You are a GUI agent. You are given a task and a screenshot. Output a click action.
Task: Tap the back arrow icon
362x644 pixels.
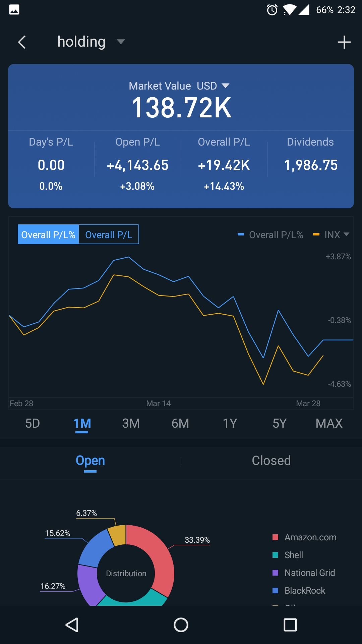point(22,42)
